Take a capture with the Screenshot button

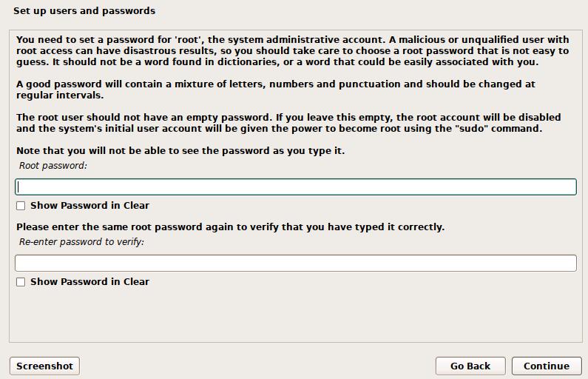point(44,366)
